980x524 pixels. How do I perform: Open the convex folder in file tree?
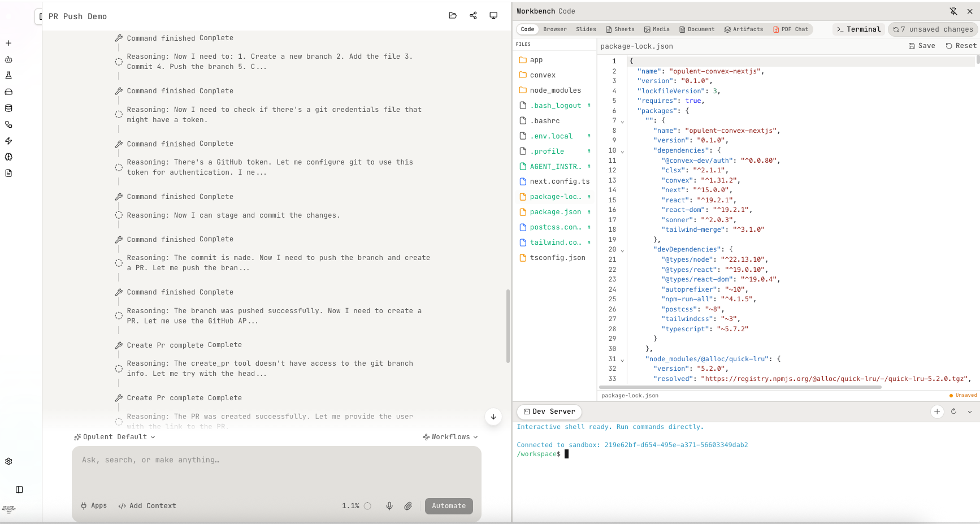[544, 75]
